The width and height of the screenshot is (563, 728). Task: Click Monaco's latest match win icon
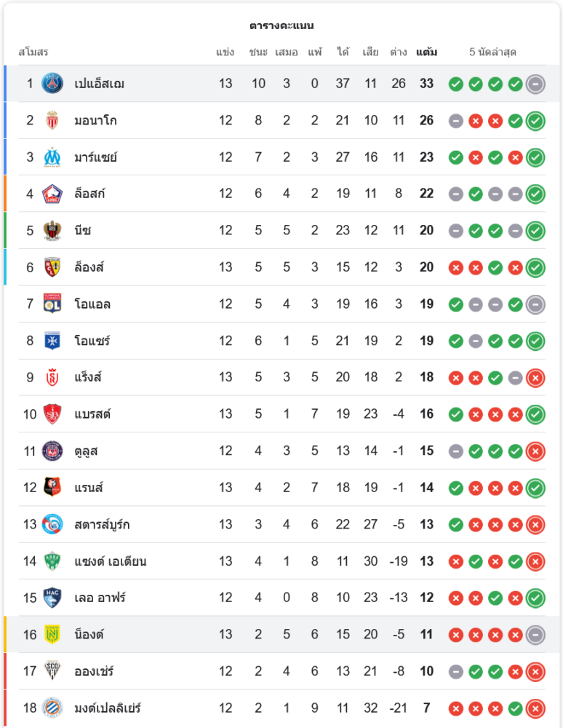pyautogui.click(x=535, y=120)
